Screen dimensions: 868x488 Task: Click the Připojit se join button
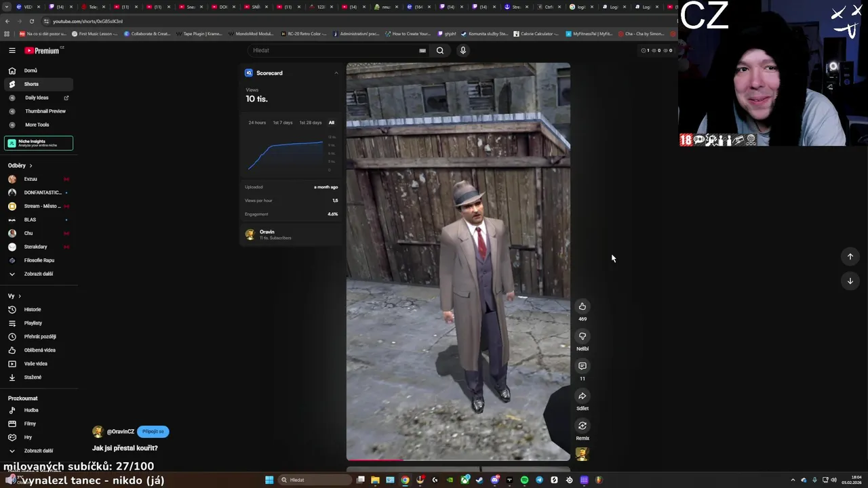tap(153, 432)
